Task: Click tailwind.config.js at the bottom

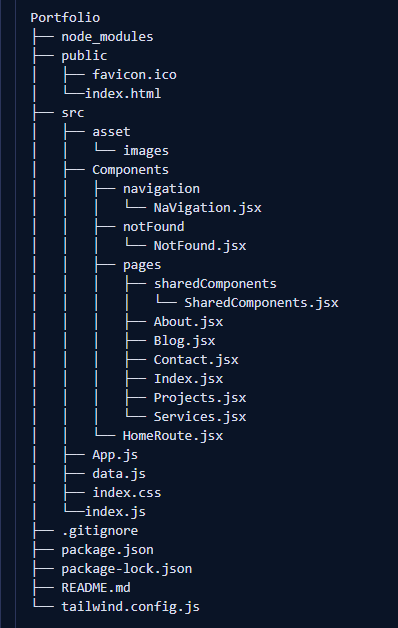Action: pyautogui.click(x=130, y=607)
